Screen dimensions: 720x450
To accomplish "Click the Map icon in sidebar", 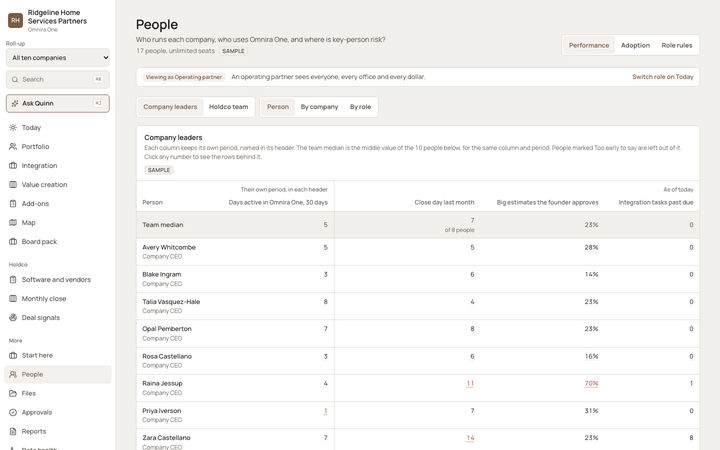I will (x=13, y=223).
